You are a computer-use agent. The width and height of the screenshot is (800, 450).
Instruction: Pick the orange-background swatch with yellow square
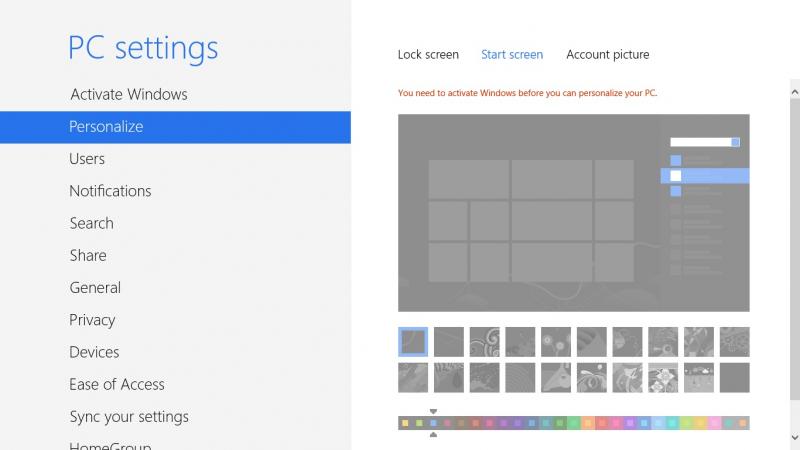tap(588, 423)
